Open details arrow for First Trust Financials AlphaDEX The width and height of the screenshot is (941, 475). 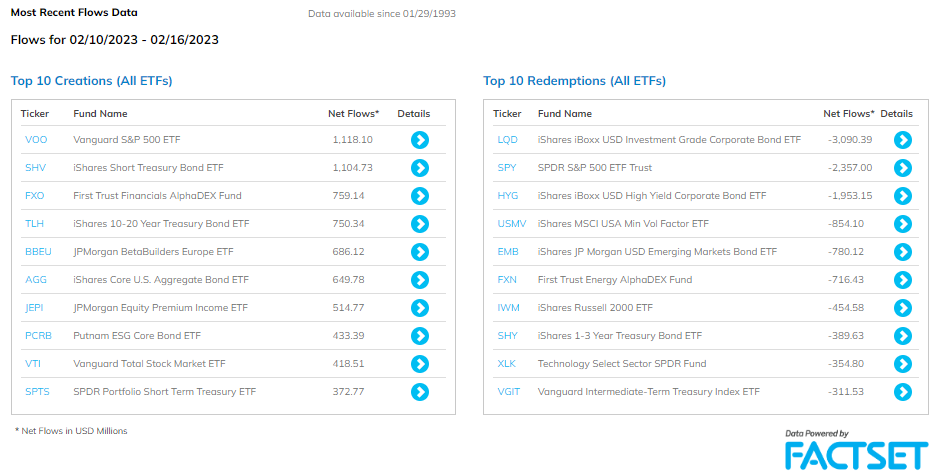[x=419, y=196]
